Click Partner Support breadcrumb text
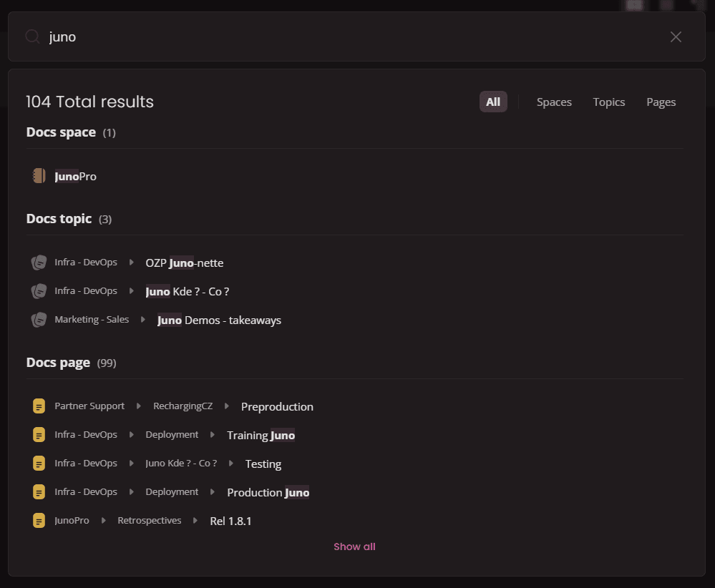Viewport: 715px width, 588px height. point(89,406)
